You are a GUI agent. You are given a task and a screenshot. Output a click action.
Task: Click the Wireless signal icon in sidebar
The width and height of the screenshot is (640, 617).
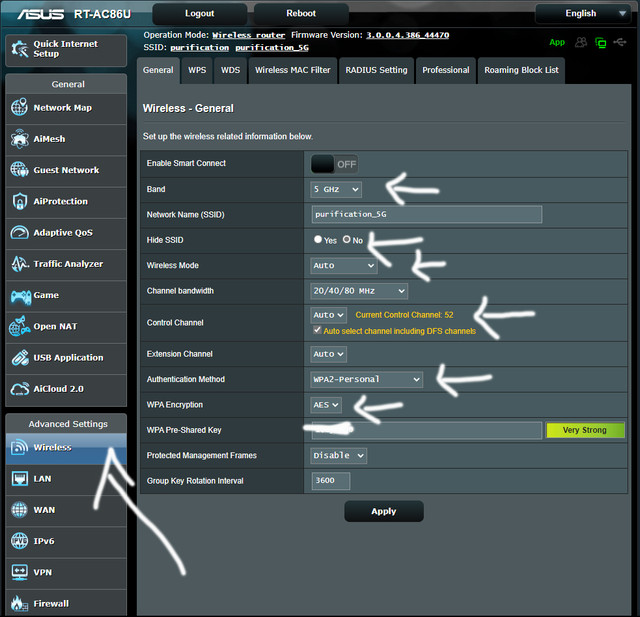[20, 447]
